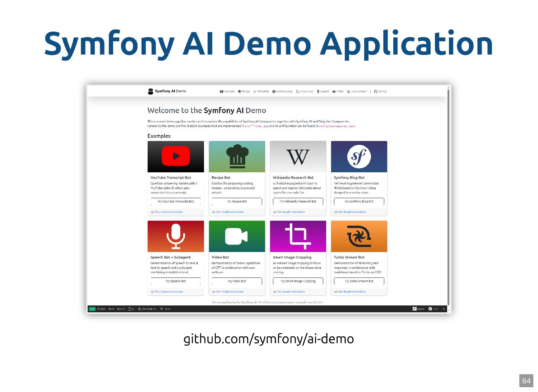Click the page icon with count 5 in toolbar
This screenshot has width=538, height=392.
131,309
